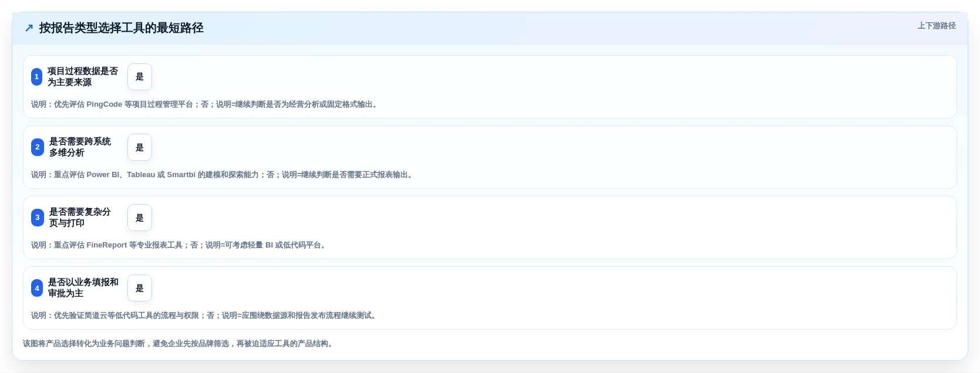980x373 pixels.
Task: Click step number badge 3
Action: point(38,218)
